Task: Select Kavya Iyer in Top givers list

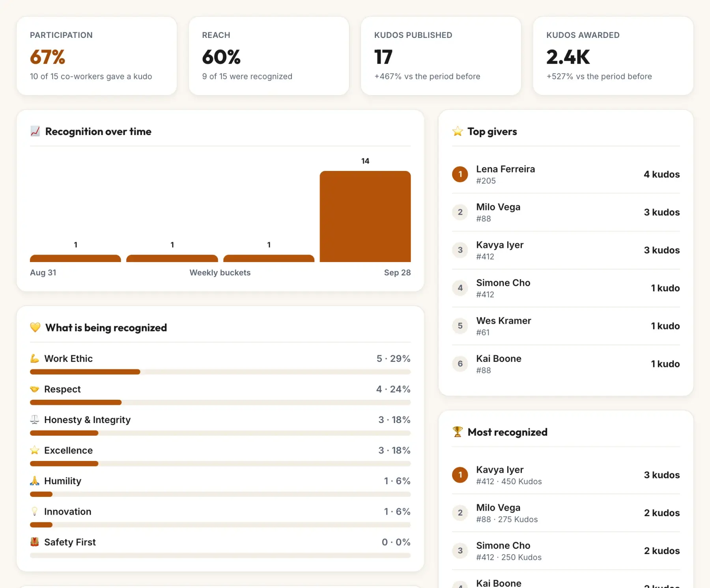Action: pos(566,250)
